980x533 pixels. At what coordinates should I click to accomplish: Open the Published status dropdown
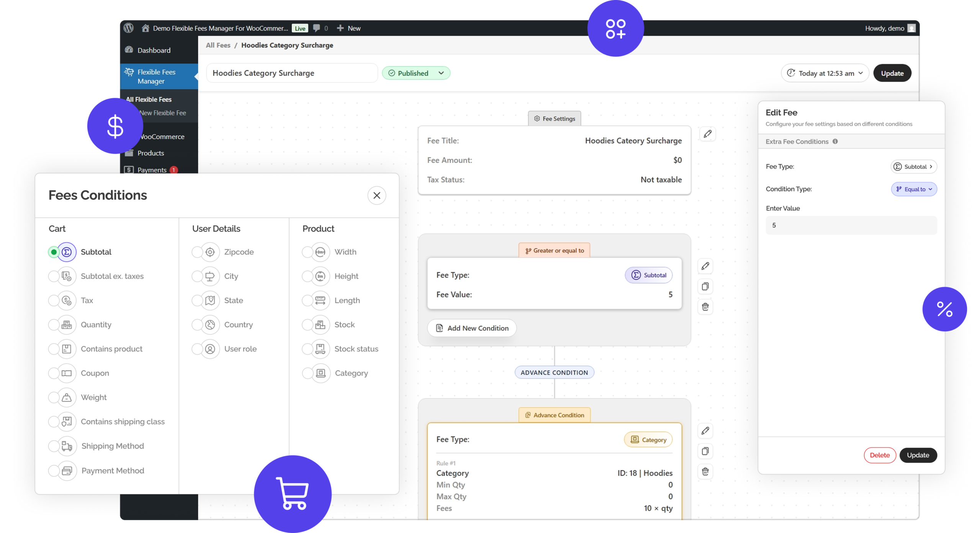[x=416, y=73]
